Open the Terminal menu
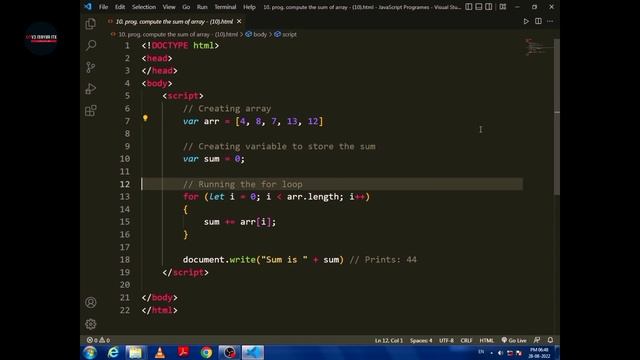Image resolution: width=640 pixels, height=360 pixels. click(x=225, y=7)
